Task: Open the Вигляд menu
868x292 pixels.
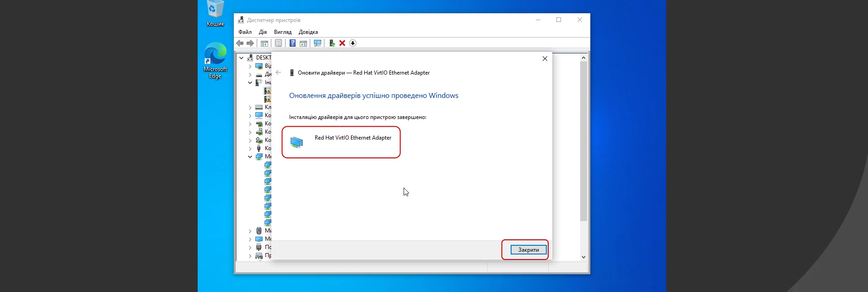Action: 283,32
